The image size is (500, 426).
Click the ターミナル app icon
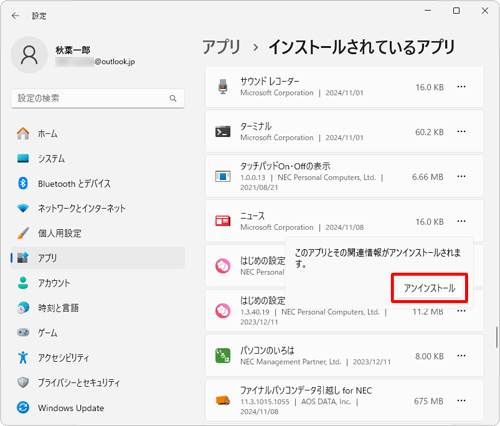pyautogui.click(x=223, y=132)
